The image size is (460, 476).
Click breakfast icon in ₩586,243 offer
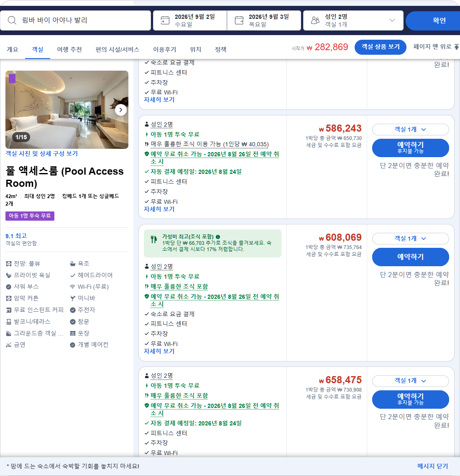[x=147, y=144]
